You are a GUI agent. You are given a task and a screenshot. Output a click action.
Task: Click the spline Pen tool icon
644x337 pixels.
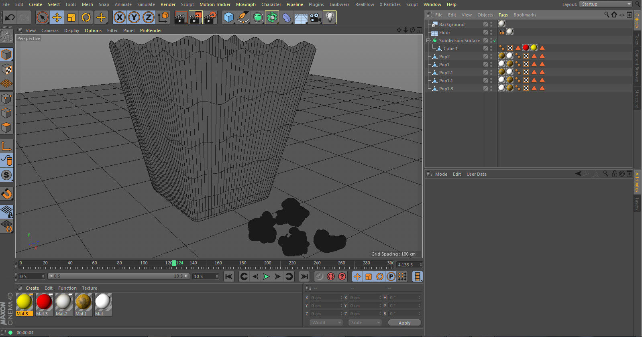(x=243, y=17)
